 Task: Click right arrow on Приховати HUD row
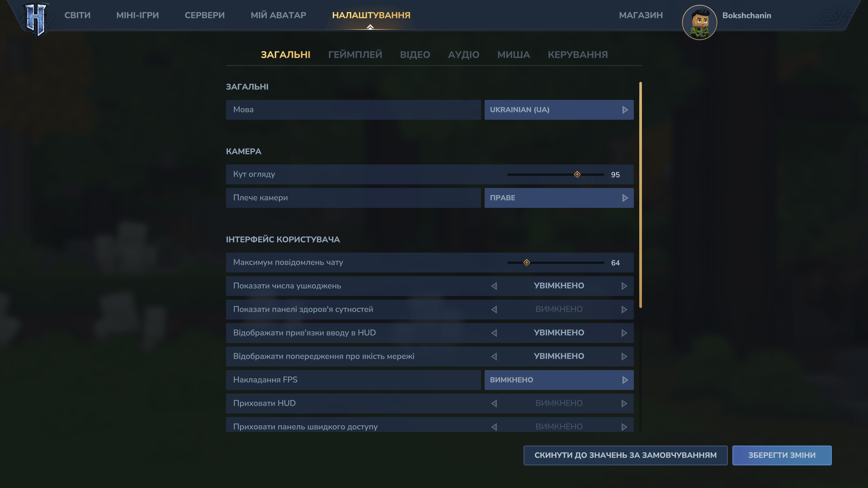coord(624,404)
